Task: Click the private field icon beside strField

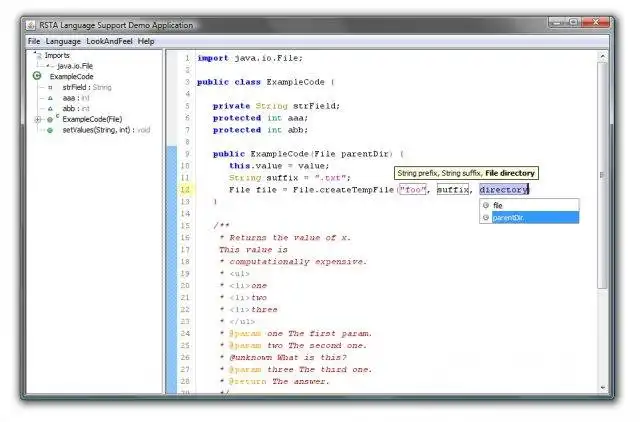Action: tap(50, 87)
